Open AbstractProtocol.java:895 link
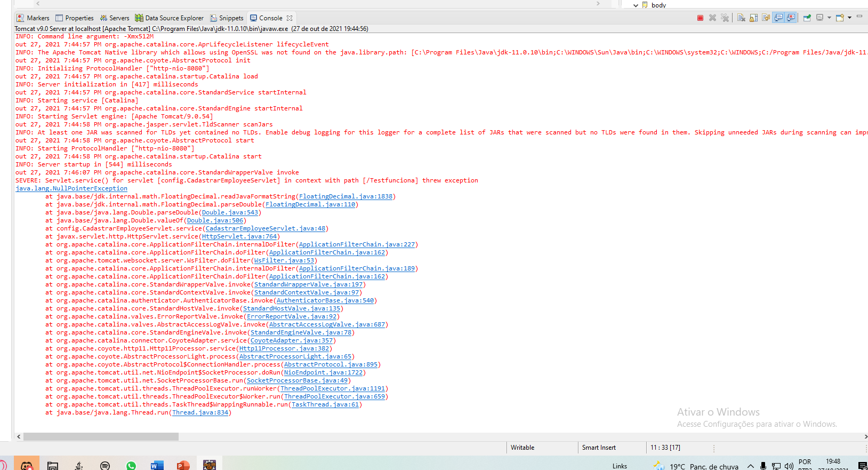The image size is (868, 470). click(331, 364)
